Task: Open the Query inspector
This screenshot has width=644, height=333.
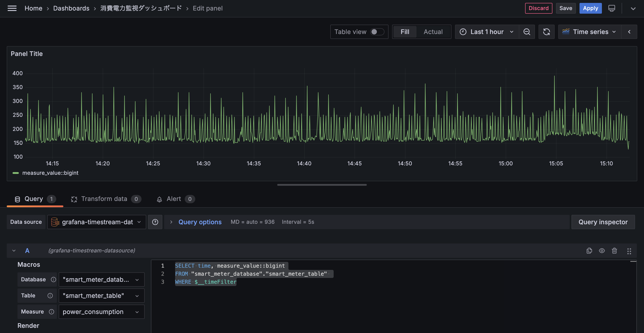Action: (603, 222)
